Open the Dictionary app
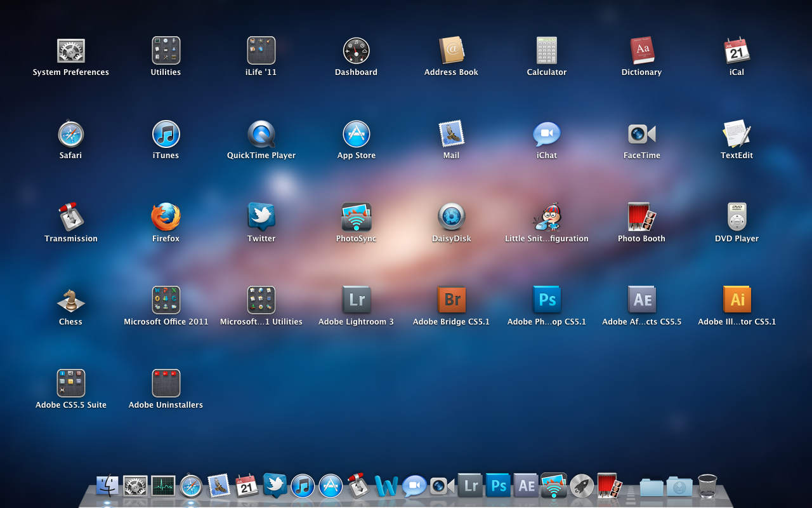This screenshot has height=508, width=812. [x=642, y=51]
